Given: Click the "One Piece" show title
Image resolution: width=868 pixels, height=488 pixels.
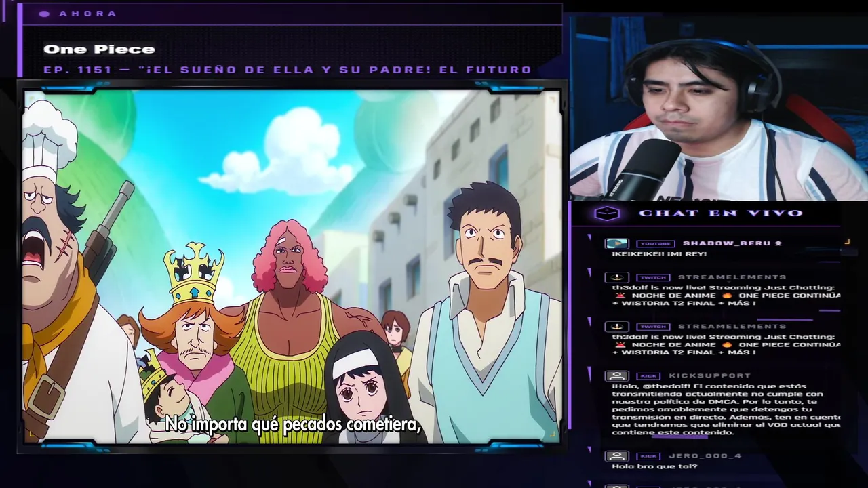Looking at the screenshot, I should pyautogui.click(x=99, y=49).
